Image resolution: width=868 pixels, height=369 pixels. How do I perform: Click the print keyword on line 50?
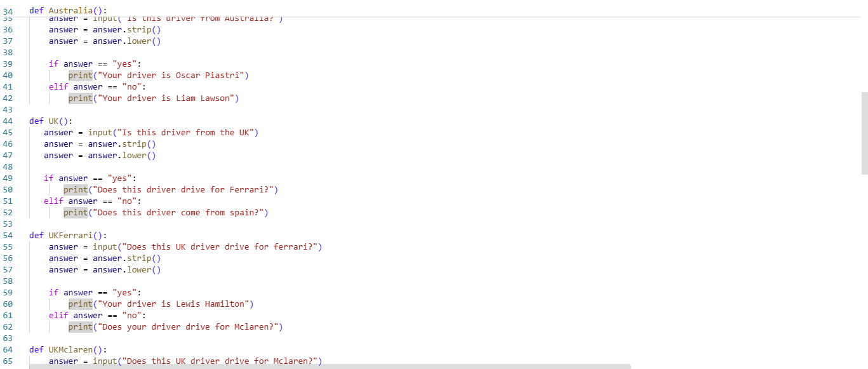point(75,190)
